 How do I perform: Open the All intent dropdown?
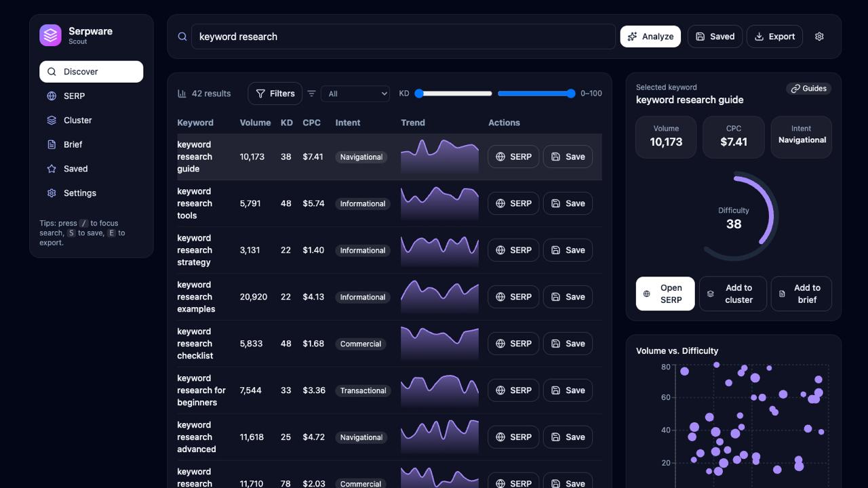pos(355,94)
